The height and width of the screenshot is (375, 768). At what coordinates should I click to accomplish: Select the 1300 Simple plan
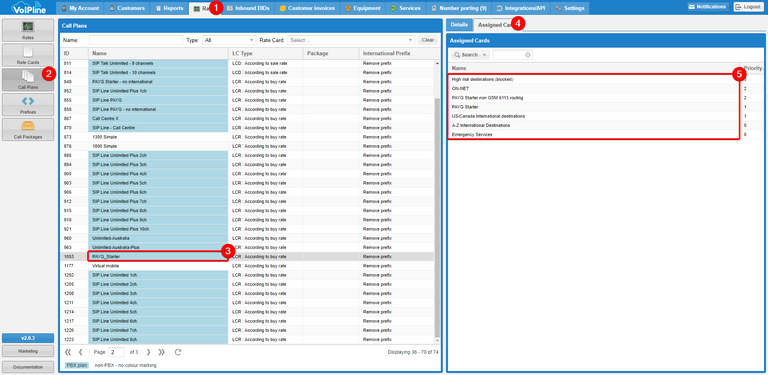(x=246, y=137)
